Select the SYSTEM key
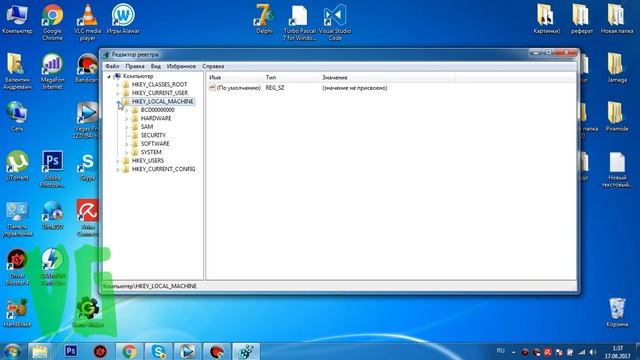This screenshot has height=360, width=640. (x=151, y=152)
